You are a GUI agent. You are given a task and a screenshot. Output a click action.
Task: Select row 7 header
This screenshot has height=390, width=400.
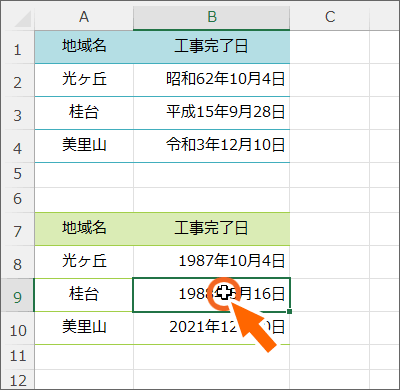[17, 229]
